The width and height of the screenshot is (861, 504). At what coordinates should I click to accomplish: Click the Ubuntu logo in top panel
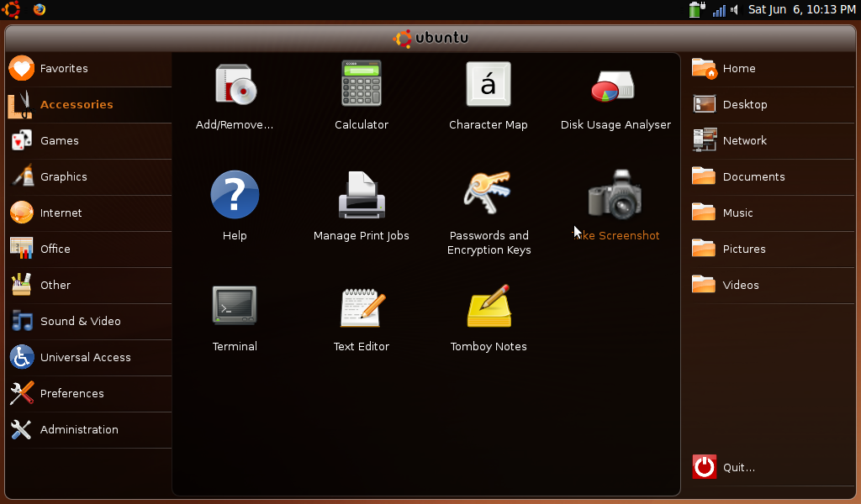coord(11,9)
